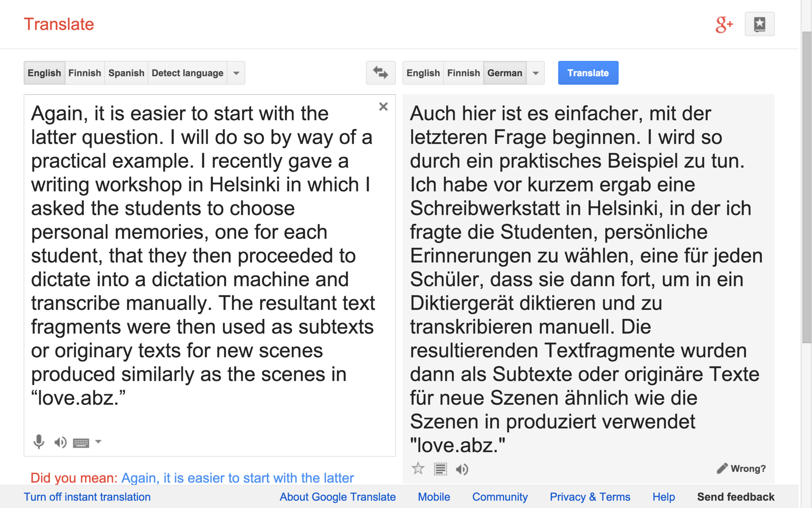This screenshot has width=812, height=508.
Task: Listen to the source text audio
Action: coord(60,442)
